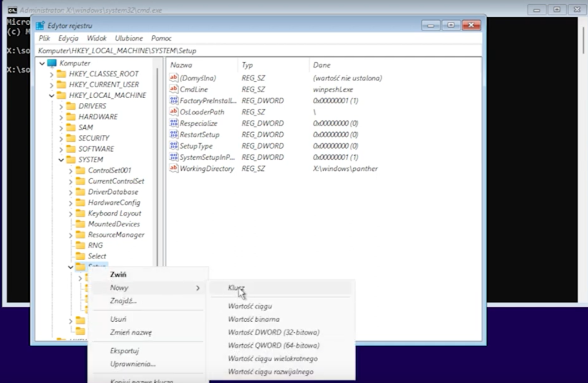The height and width of the screenshot is (383, 588).
Task: Click the cmd.exe window title icon
Action: click(x=13, y=10)
